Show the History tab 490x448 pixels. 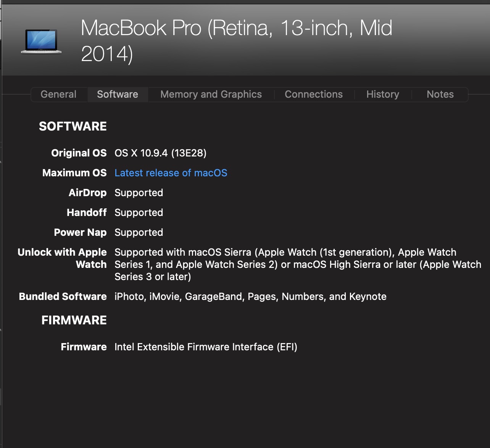point(383,94)
